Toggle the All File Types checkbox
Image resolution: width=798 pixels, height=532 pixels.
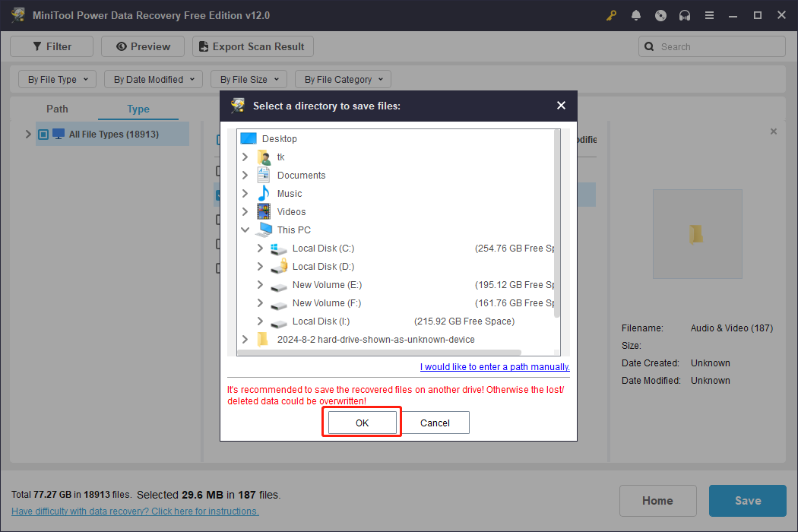(43, 135)
